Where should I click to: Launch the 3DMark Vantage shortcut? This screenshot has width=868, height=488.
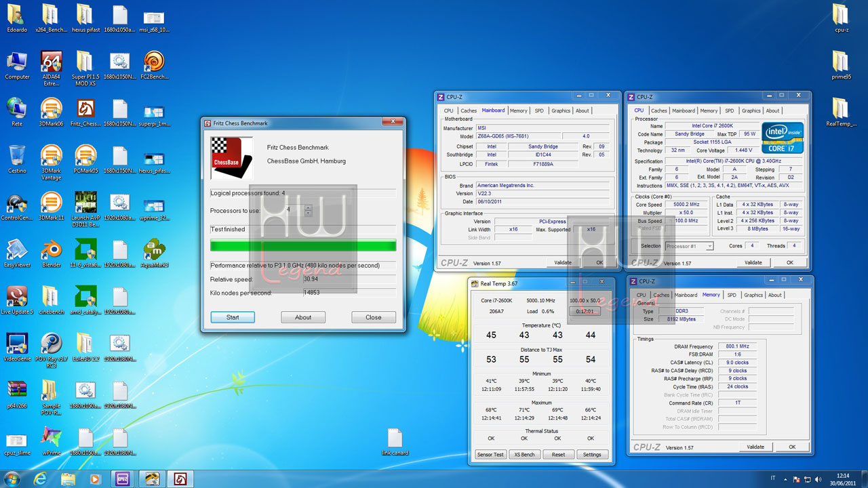click(x=52, y=163)
